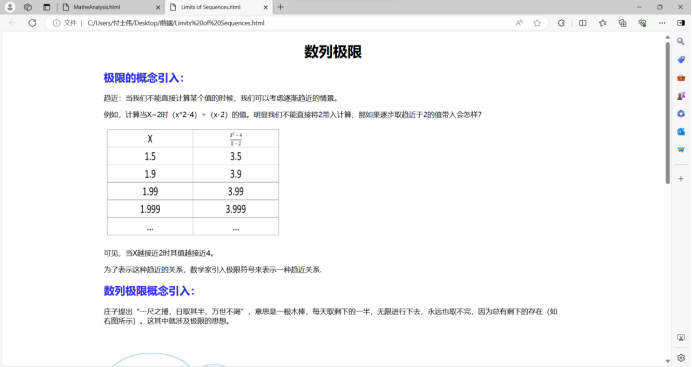
Task: Open the tab actions menu icon
Action: tap(47, 7)
